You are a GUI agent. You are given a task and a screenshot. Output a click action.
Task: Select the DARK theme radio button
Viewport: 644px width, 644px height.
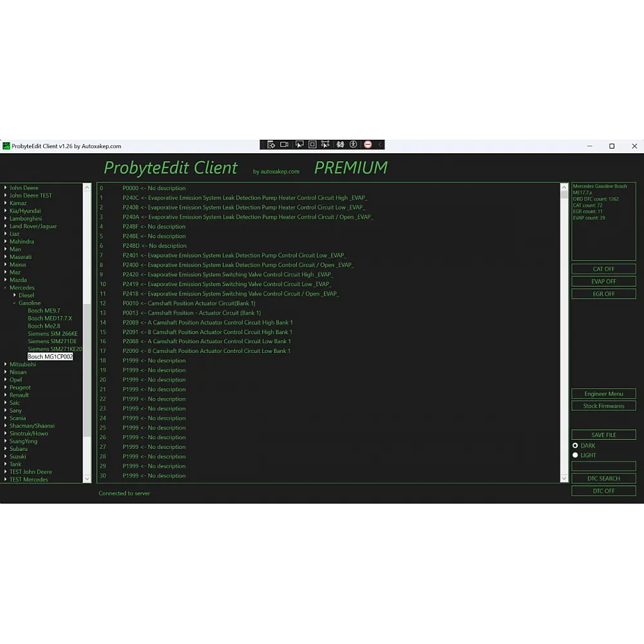click(x=575, y=446)
